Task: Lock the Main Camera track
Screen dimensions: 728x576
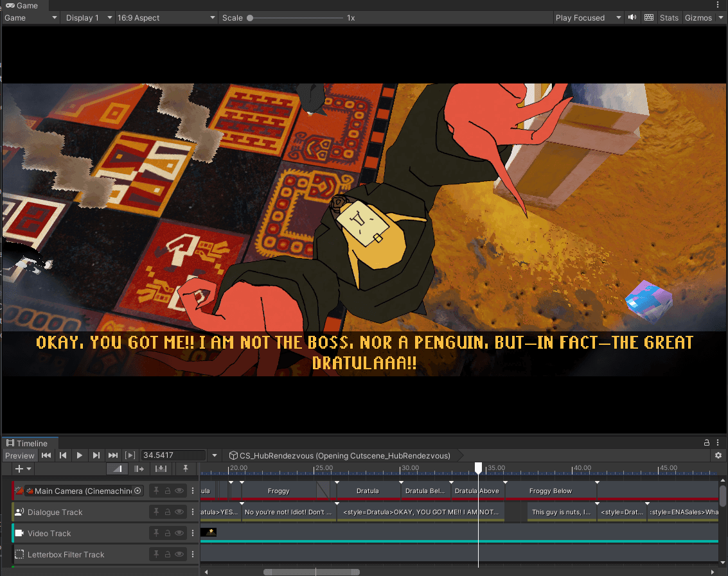Action: tap(168, 491)
